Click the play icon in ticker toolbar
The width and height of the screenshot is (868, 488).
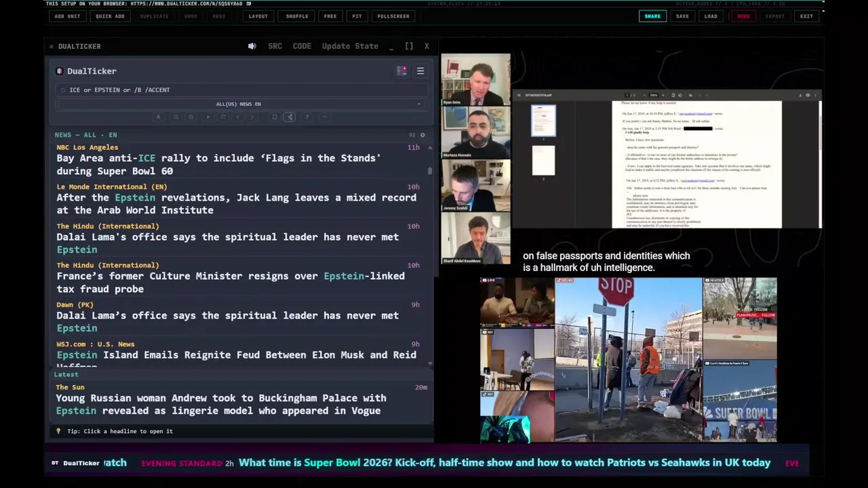click(x=208, y=117)
